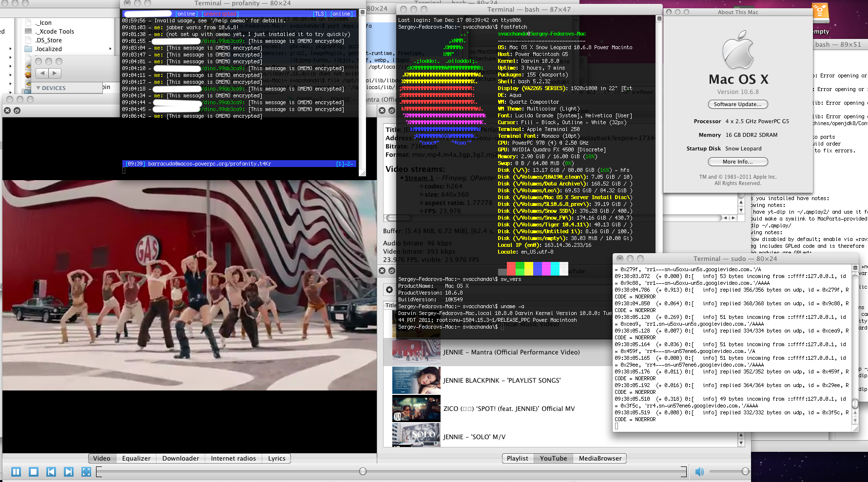Select the Internet radios tab
The image size is (868, 482).
tap(233, 458)
